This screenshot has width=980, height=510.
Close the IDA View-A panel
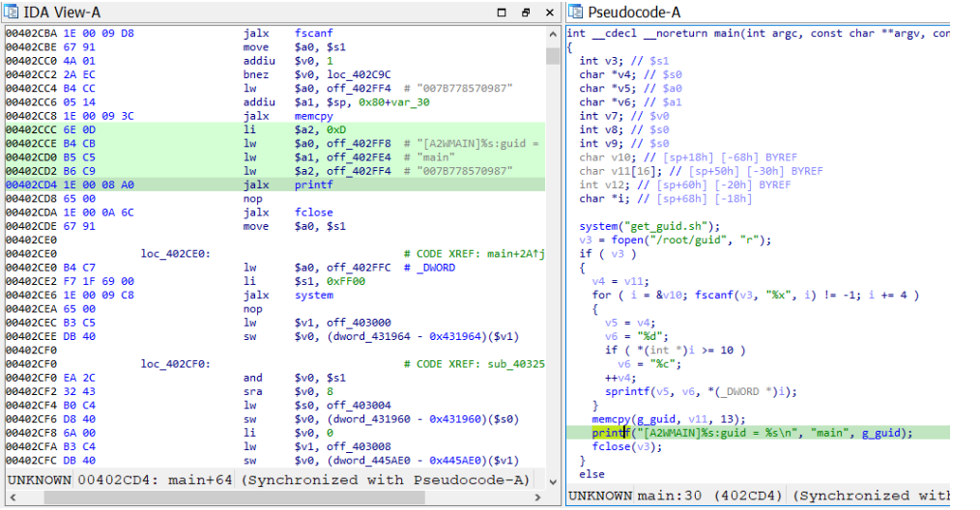pos(549,13)
